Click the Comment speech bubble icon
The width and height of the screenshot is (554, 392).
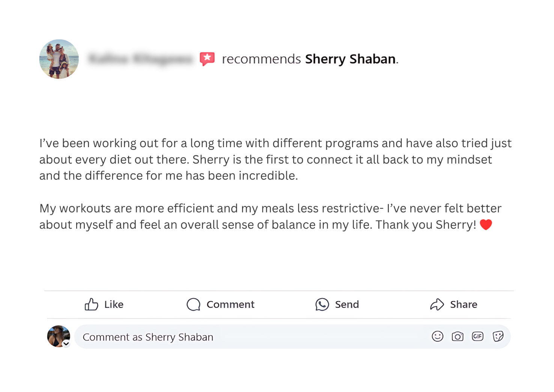click(x=193, y=305)
